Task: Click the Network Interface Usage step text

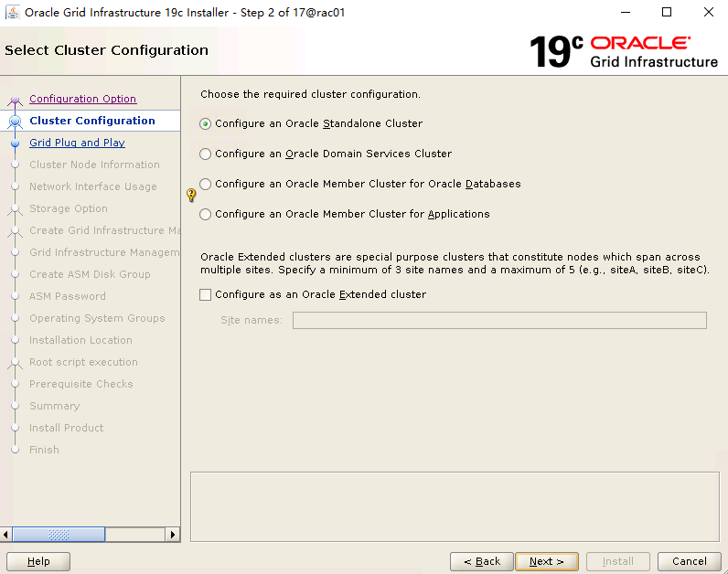Action: pos(93,186)
